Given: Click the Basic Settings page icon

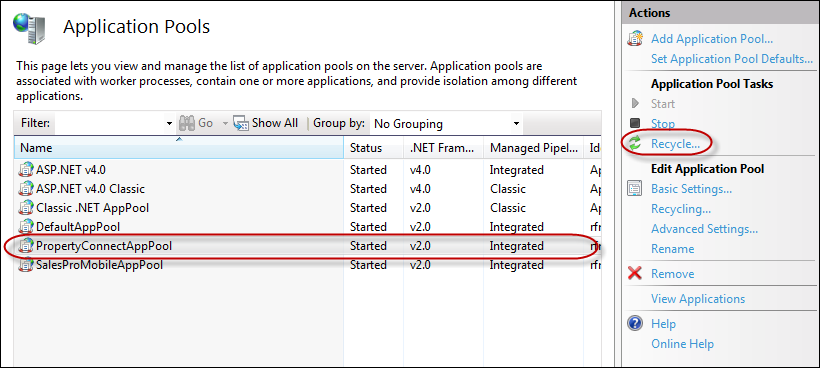Looking at the screenshot, I should point(635,189).
